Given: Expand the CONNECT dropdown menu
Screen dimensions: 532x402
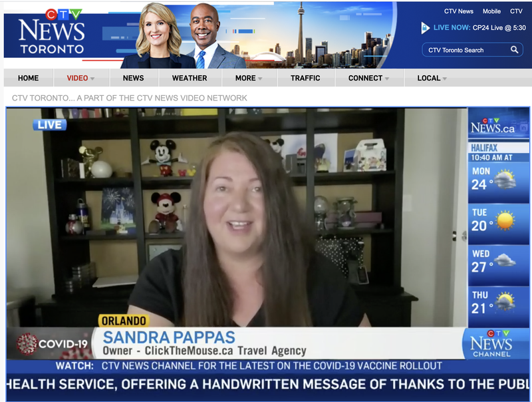Looking at the screenshot, I should pos(368,78).
